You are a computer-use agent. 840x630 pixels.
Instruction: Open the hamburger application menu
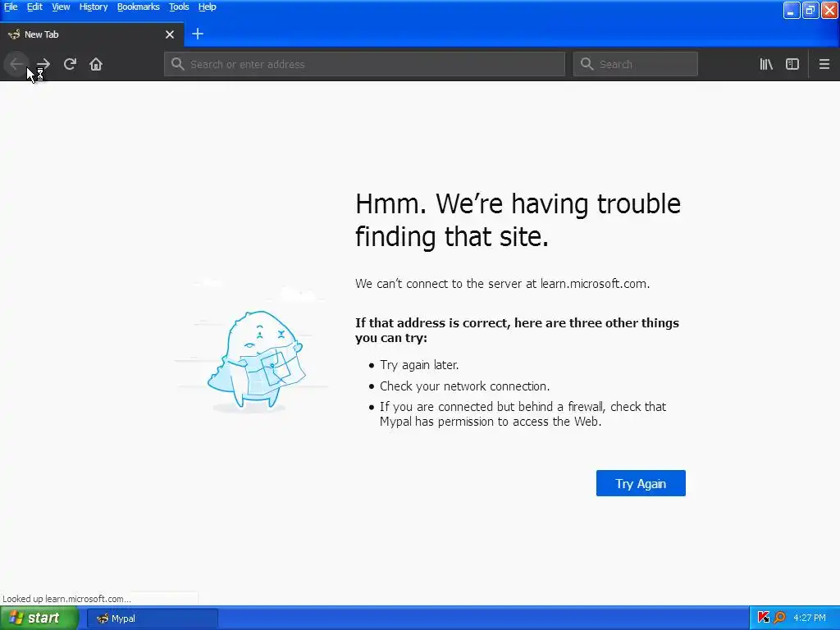tap(824, 64)
